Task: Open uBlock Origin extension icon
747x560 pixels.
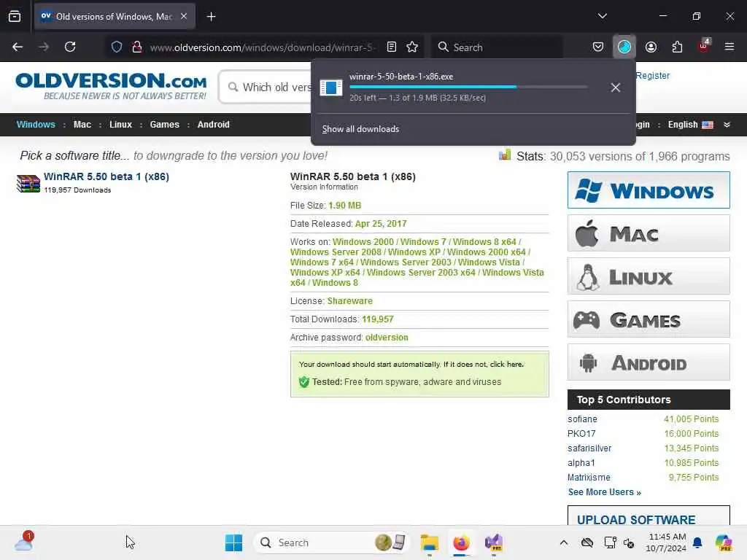Action: [704, 46]
